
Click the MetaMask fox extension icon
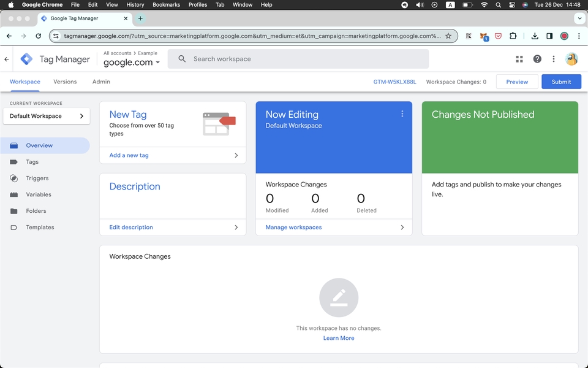tap(484, 36)
